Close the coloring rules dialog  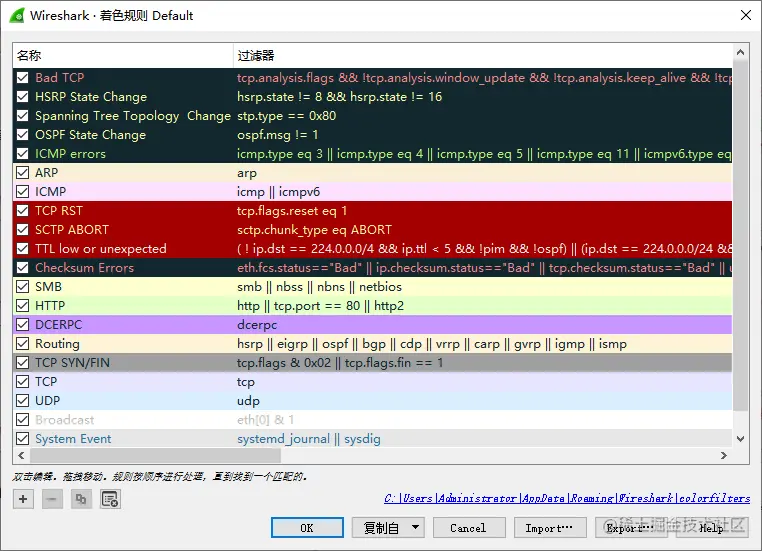(x=746, y=16)
